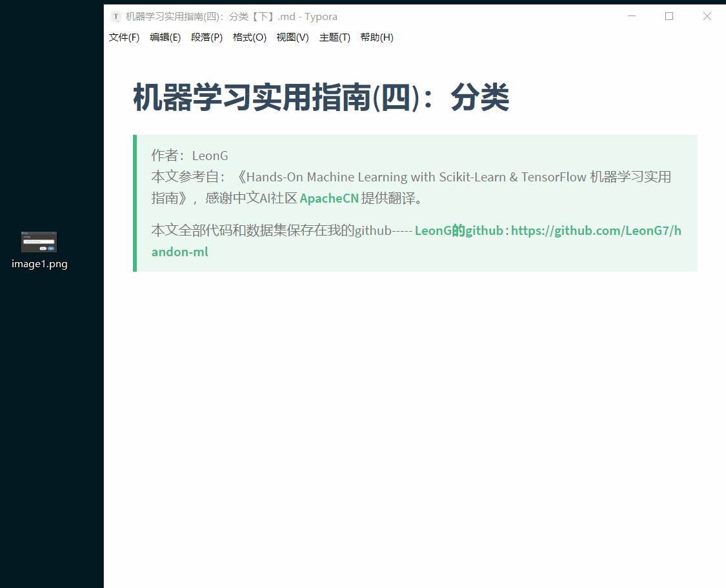
Task: Open the 帮助(H) menu
Action: (x=377, y=37)
